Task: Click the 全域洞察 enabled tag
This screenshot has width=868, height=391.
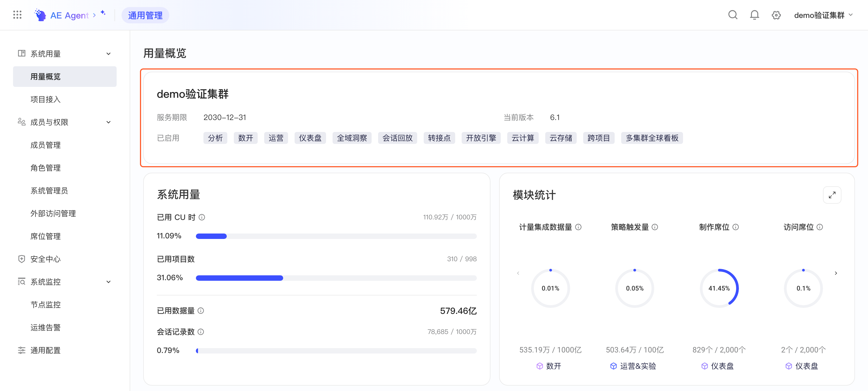Action: [352, 138]
